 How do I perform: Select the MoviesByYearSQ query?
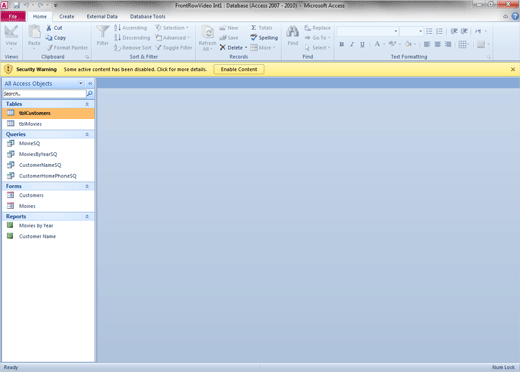point(48,154)
